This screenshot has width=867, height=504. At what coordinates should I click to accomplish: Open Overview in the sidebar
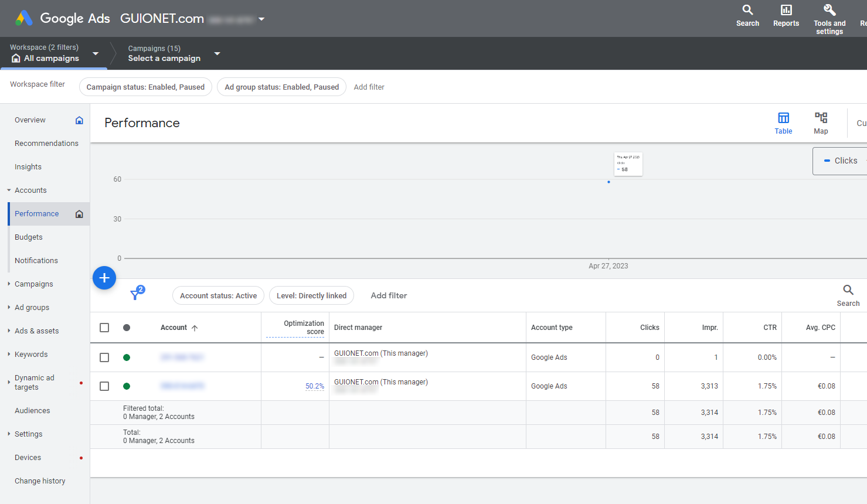(x=30, y=120)
